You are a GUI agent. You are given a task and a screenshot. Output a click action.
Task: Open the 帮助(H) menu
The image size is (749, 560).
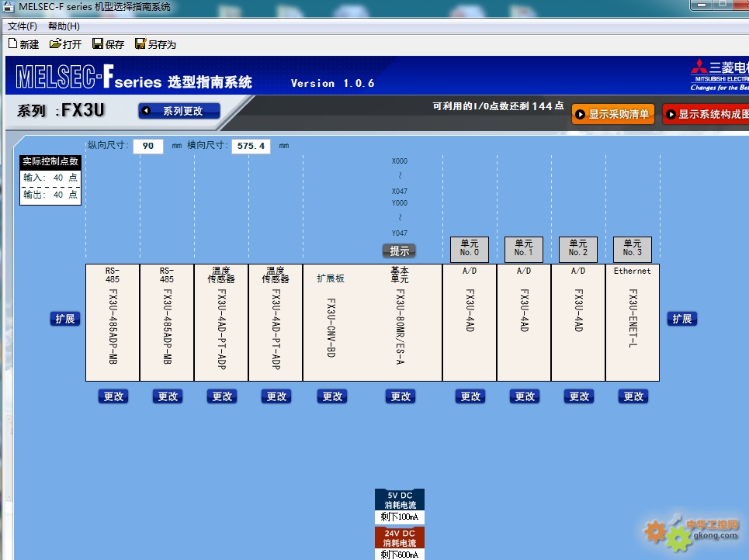click(x=64, y=26)
